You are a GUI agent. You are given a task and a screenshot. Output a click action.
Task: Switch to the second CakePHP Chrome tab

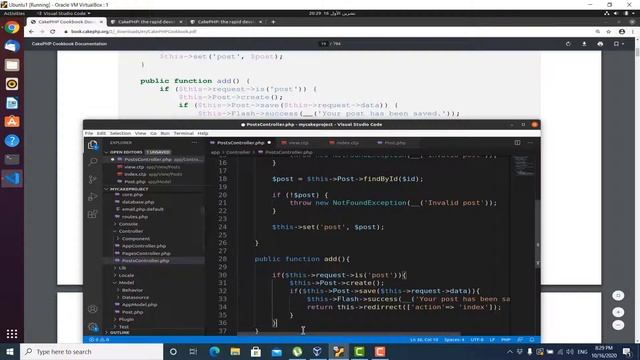[x=146, y=22]
